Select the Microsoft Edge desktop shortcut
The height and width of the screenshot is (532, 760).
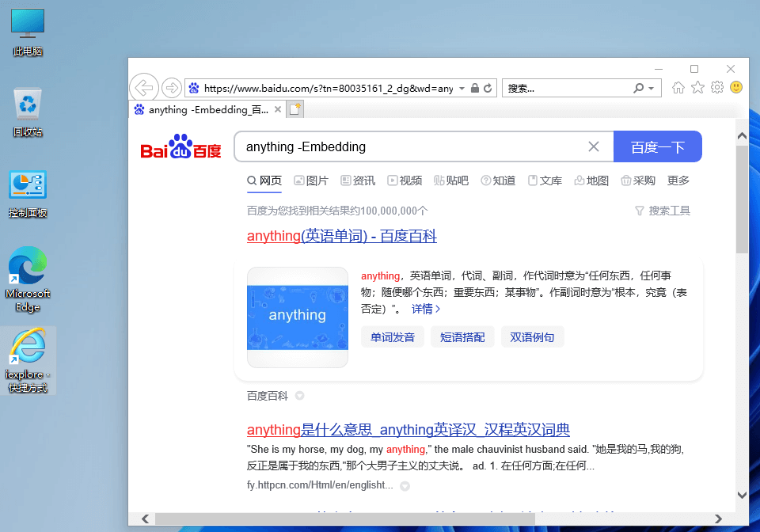28,279
